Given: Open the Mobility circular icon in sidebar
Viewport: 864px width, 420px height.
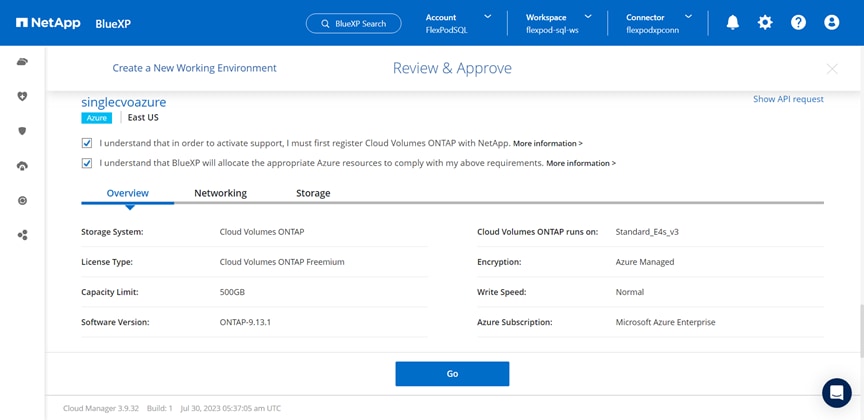Looking at the screenshot, I should click(x=22, y=201).
